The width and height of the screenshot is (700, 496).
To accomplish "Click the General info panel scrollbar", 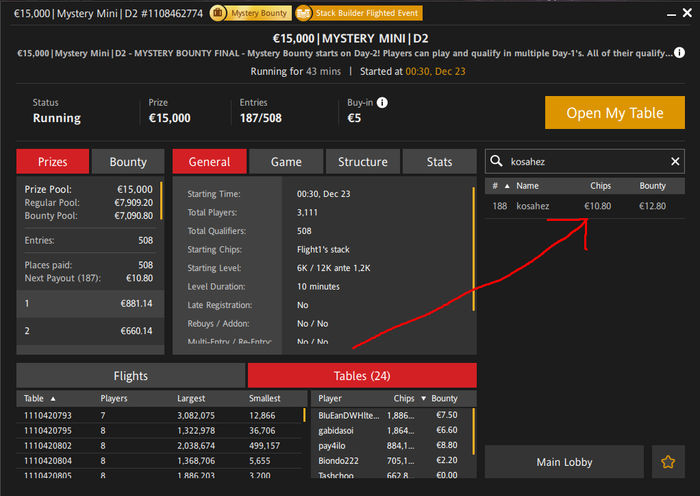I will 473,249.
